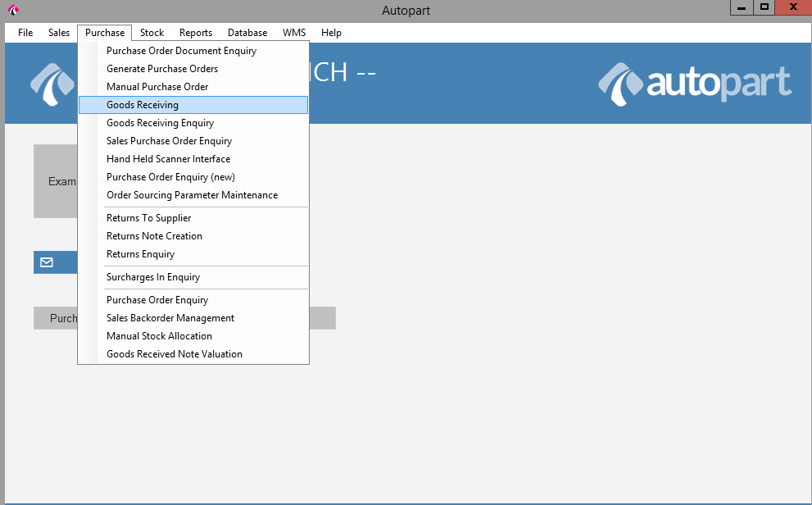The image size is (812, 505).
Task: Choose Returns Note Creation
Action: tap(193, 236)
